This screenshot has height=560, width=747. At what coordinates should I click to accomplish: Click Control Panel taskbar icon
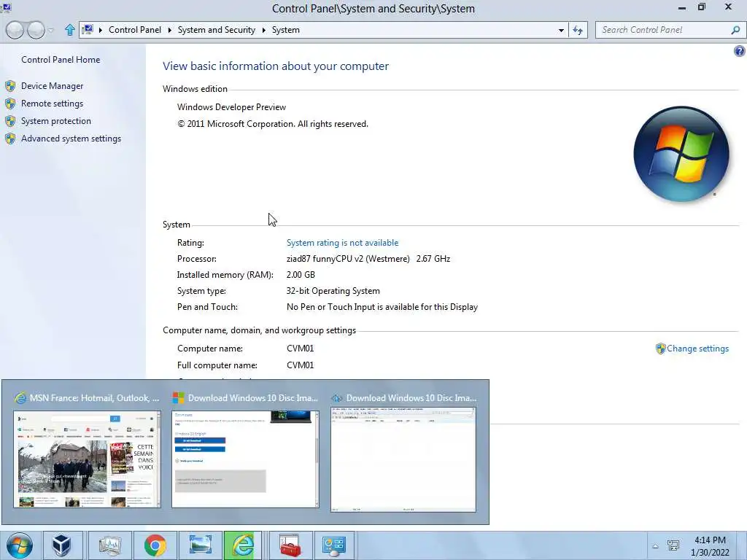point(334,545)
